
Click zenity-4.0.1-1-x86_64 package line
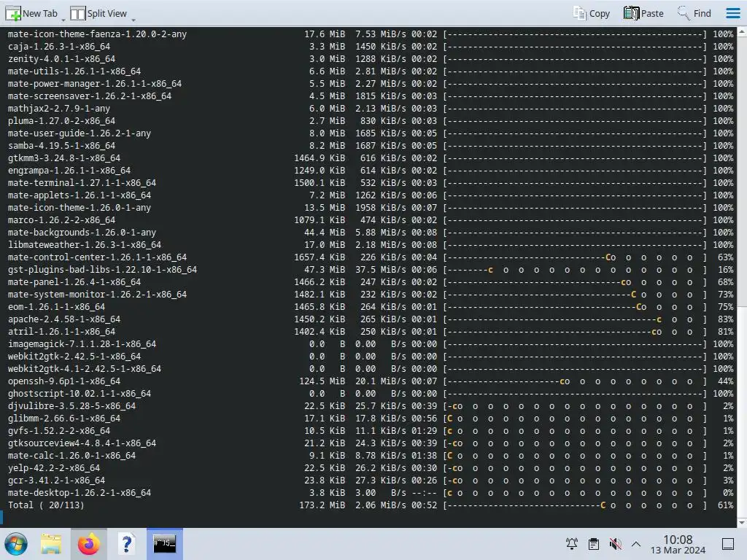(61, 59)
